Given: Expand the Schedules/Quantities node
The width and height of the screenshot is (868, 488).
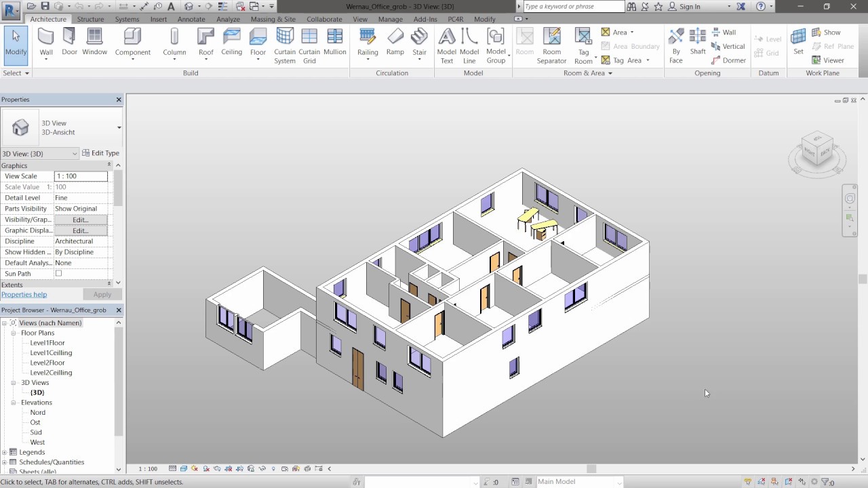Looking at the screenshot, I should point(4,462).
